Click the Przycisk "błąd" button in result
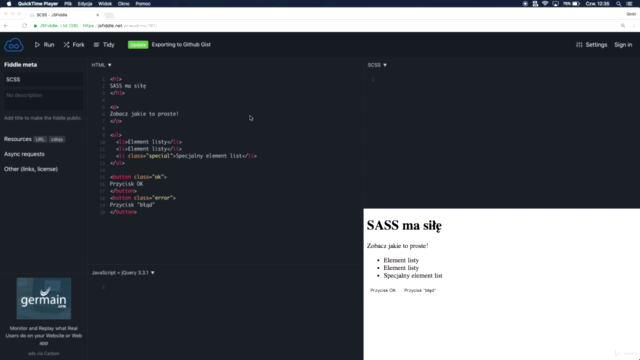The width and height of the screenshot is (640, 360). [420, 290]
